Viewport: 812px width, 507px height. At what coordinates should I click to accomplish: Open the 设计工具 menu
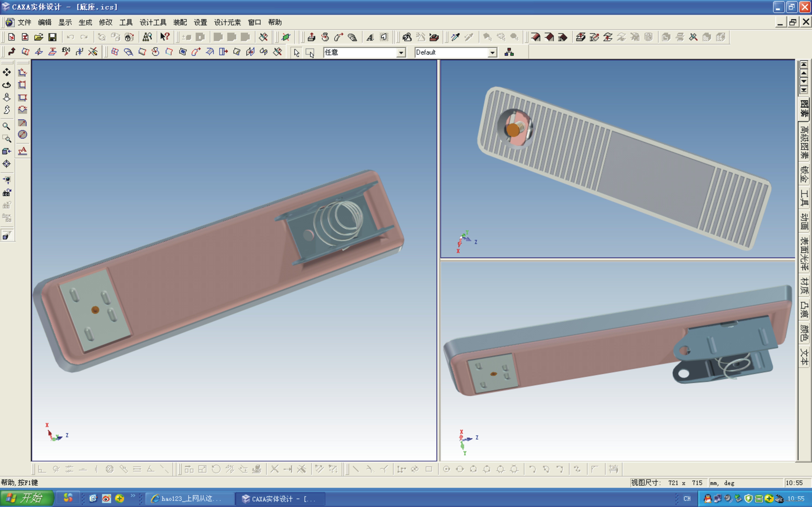(x=153, y=22)
